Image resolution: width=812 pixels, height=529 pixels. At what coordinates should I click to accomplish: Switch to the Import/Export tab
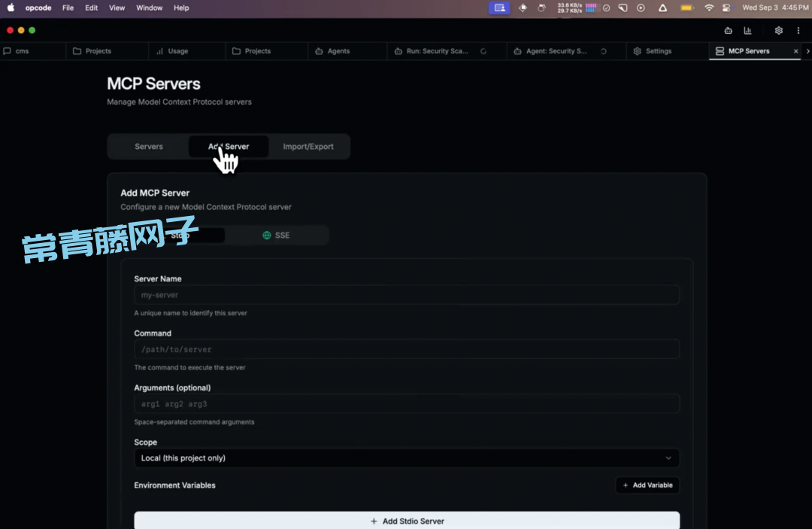[x=308, y=147]
